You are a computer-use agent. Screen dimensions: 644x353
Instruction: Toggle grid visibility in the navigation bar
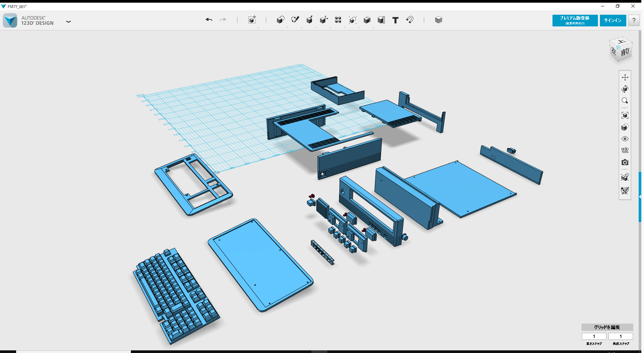[625, 150]
